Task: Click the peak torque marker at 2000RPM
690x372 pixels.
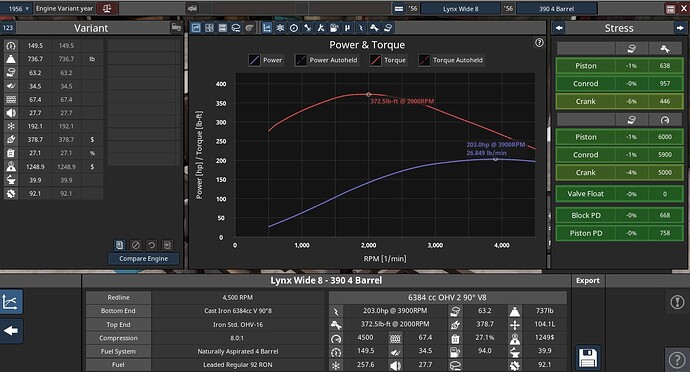Action: click(369, 94)
